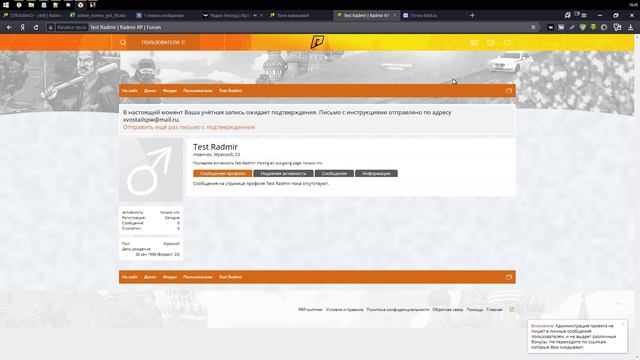Open Помощь footer link
Image resolution: width=640 pixels, height=360 pixels.
tap(475, 309)
